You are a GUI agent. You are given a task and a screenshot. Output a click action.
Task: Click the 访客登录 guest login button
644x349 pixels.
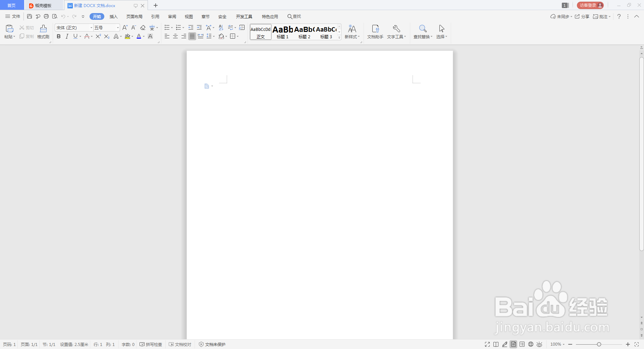590,5
